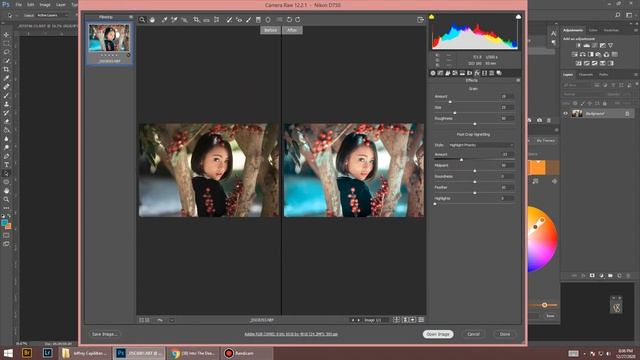The width and height of the screenshot is (640, 360).
Task: Open Layers panel menu in Photoshop
Action: click(636, 75)
